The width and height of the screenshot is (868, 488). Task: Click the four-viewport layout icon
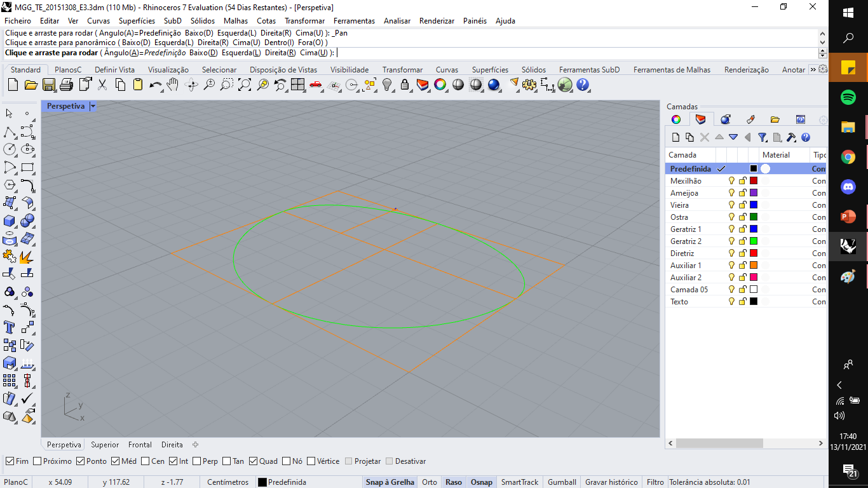point(298,85)
